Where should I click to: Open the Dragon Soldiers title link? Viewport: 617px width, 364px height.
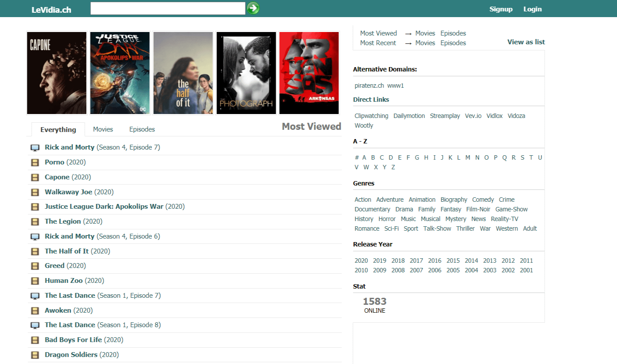click(x=71, y=355)
